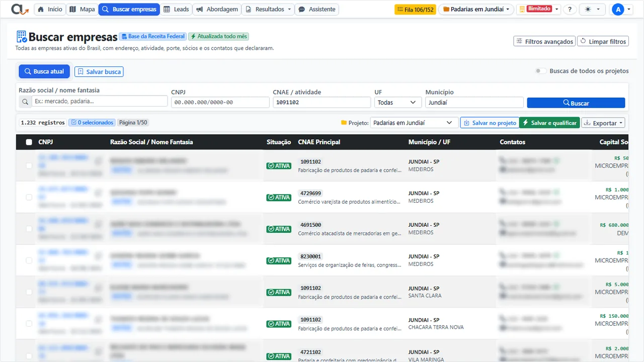Expand the Ilimitado plan dropdown
Screen dimensions: 644x362
pos(539,9)
